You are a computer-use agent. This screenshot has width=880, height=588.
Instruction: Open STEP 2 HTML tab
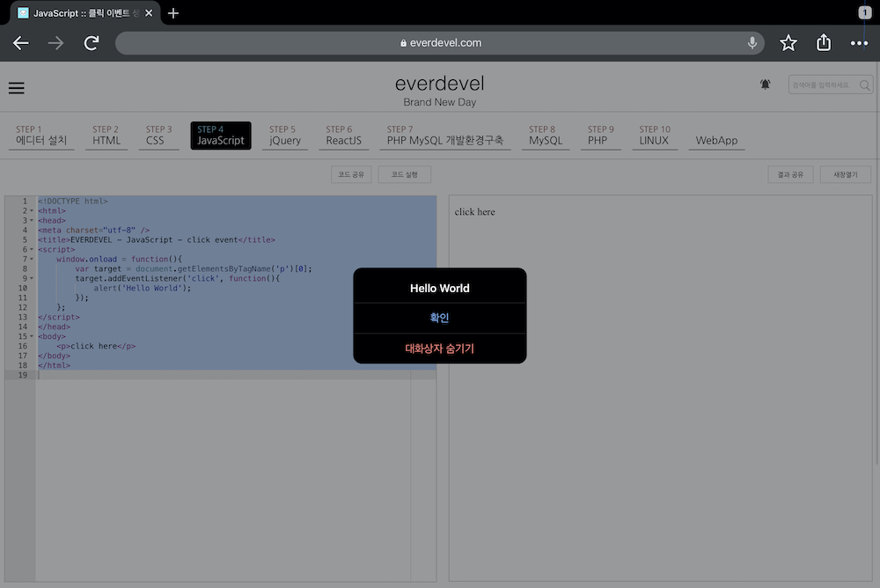click(106, 136)
